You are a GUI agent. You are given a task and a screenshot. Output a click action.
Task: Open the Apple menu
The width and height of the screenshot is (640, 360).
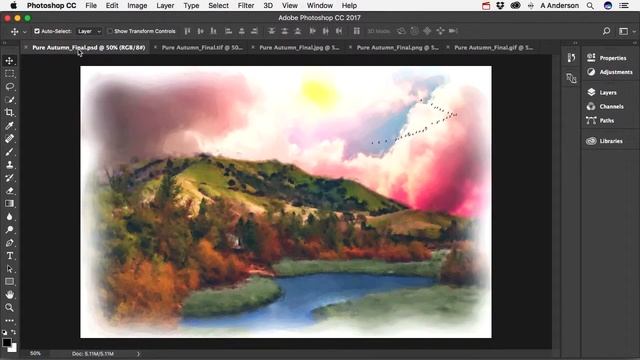(x=13, y=5)
